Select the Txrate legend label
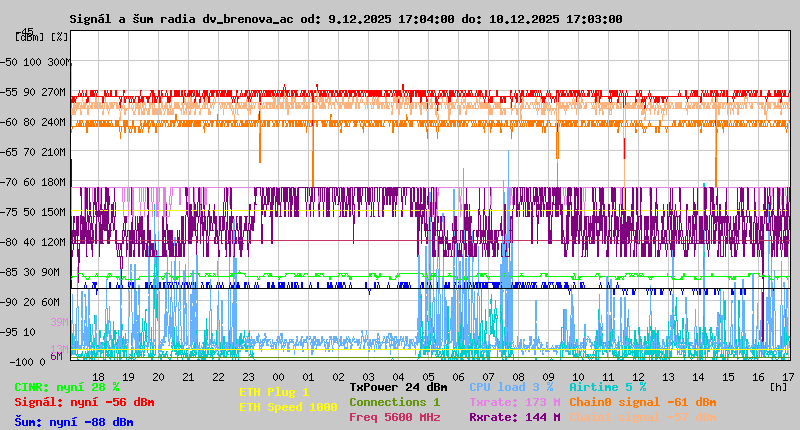 click(x=514, y=402)
